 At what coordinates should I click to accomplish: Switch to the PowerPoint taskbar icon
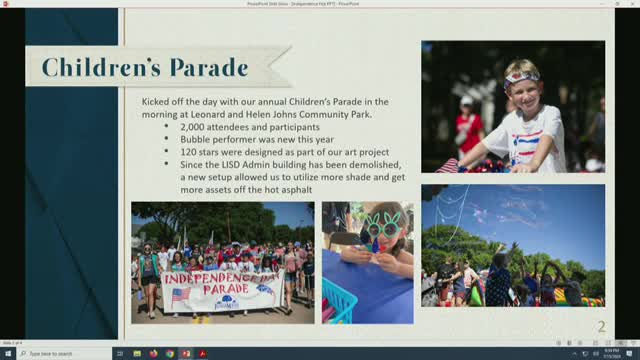coord(186,353)
